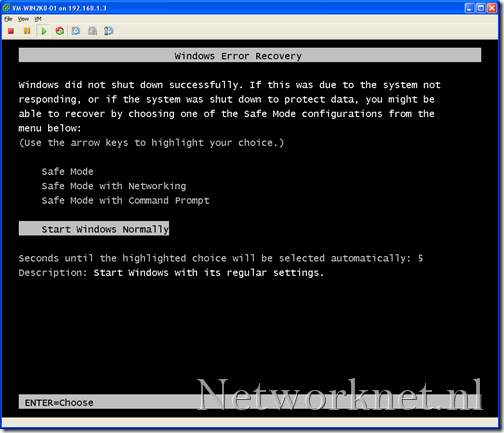Image resolution: width=504 pixels, height=433 pixels.
Task: Power on the VM with green play icon
Action: 44,31
